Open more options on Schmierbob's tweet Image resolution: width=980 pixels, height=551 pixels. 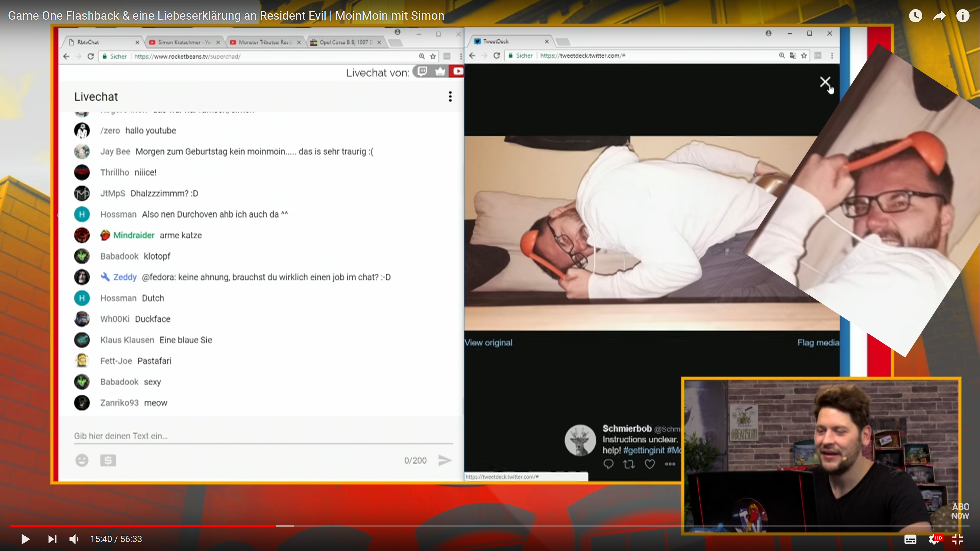(x=670, y=464)
